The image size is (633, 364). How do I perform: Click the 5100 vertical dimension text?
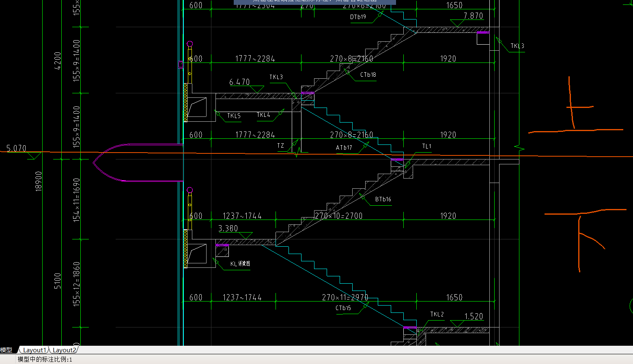[58, 281]
